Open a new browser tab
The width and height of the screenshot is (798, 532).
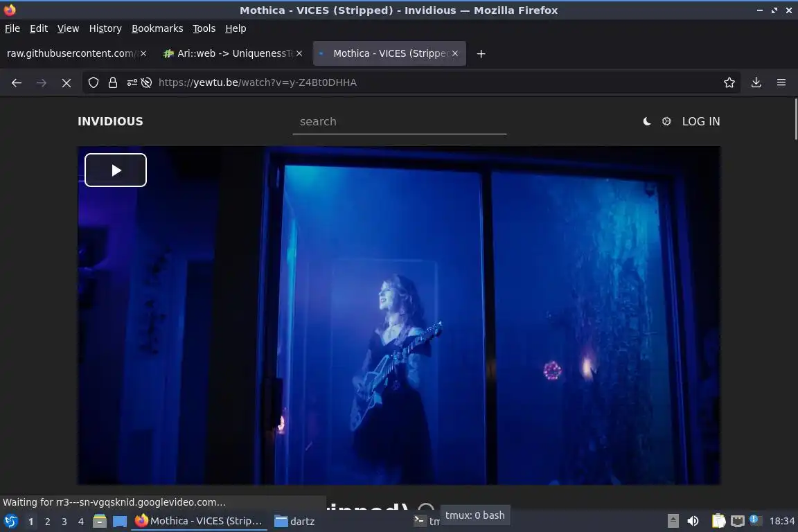[481, 53]
